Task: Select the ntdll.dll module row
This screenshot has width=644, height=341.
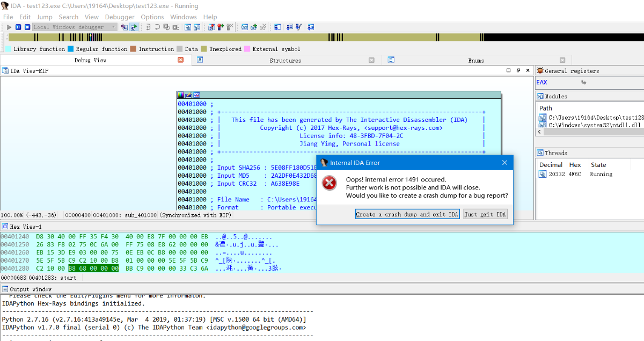Action: point(591,125)
